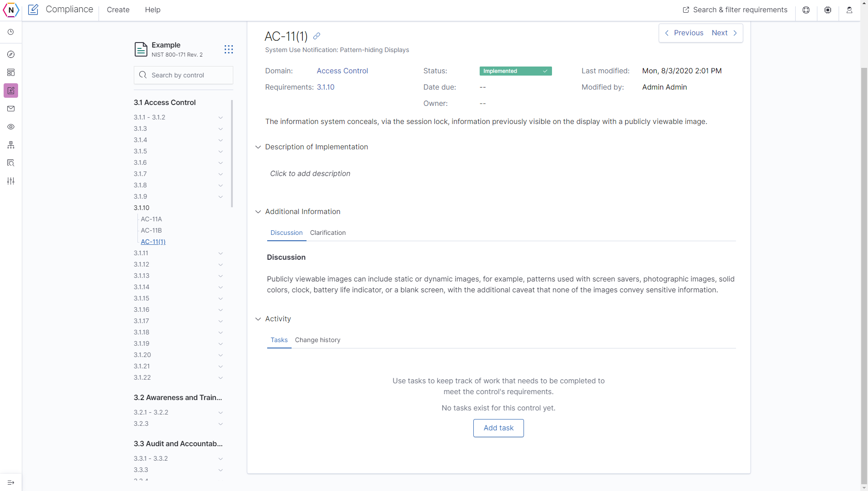868x491 pixels.
Task: Expand the 3.1.9 chevron
Action: [x=221, y=197]
